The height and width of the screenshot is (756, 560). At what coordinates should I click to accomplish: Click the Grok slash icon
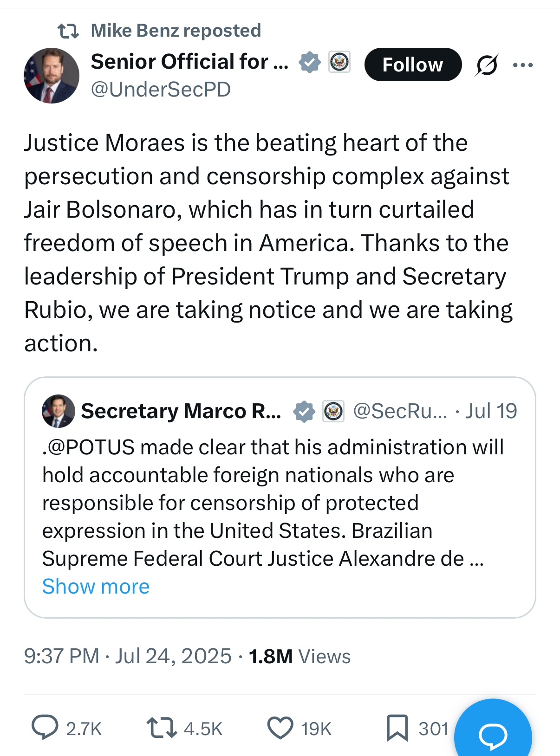[486, 65]
